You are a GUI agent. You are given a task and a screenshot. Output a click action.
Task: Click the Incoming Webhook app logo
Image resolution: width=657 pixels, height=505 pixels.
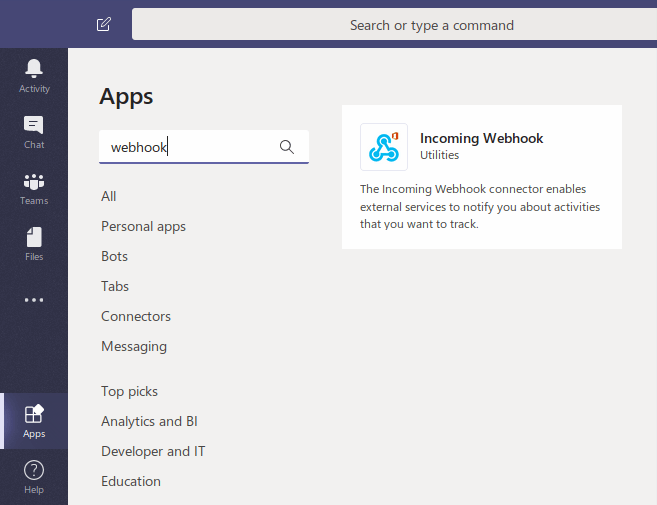[x=384, y=147]
